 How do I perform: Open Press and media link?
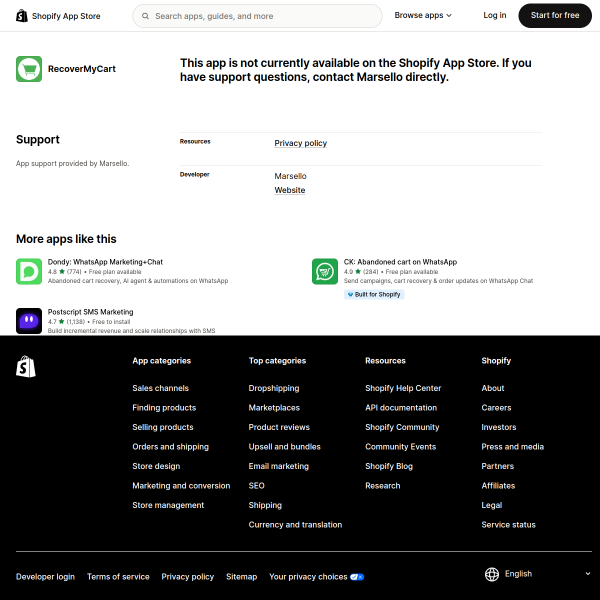coord(512,447)
